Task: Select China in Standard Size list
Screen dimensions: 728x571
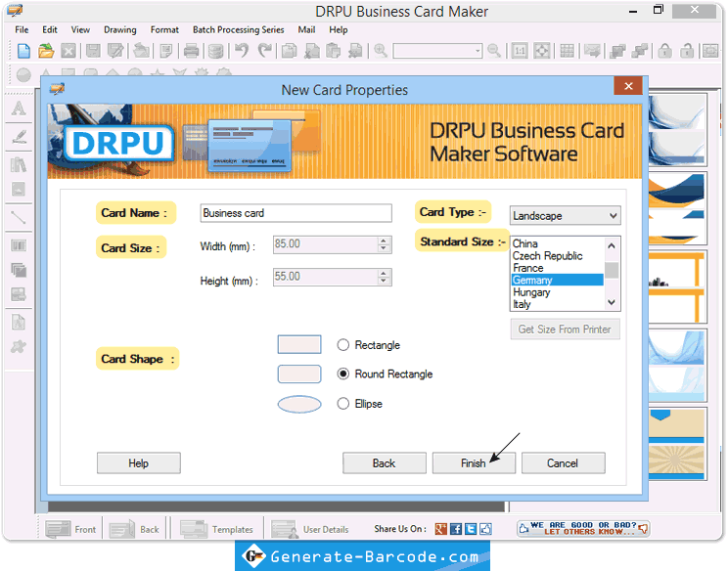Action: (x=557, y=243)
